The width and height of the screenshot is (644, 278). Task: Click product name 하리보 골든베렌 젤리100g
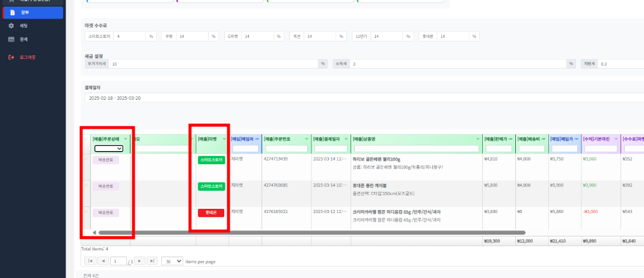tap(376, 159)
